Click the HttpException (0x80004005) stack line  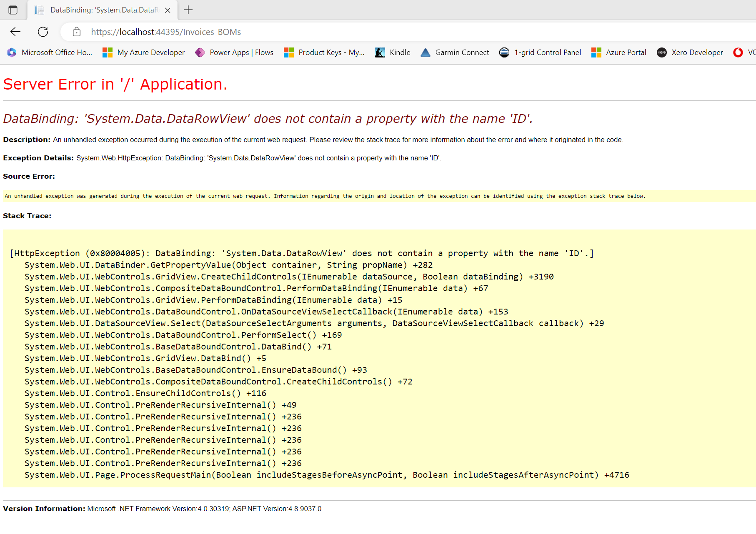click(x=302, y=253)
